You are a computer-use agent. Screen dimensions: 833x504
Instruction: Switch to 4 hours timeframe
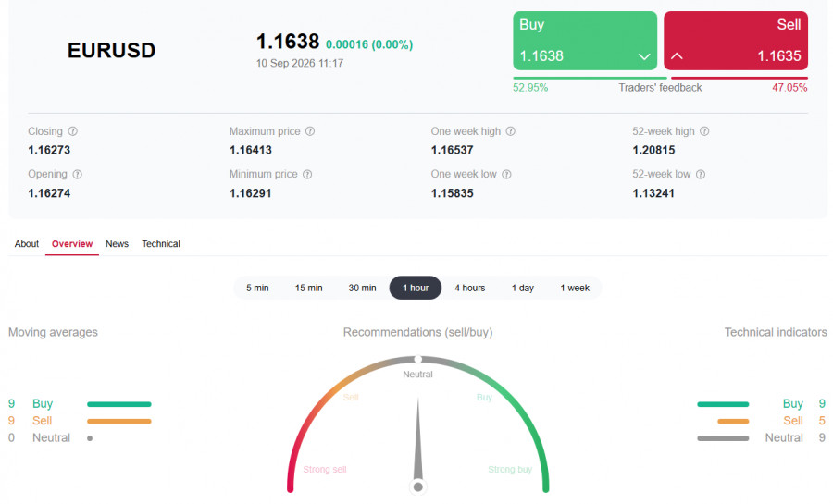470,289
